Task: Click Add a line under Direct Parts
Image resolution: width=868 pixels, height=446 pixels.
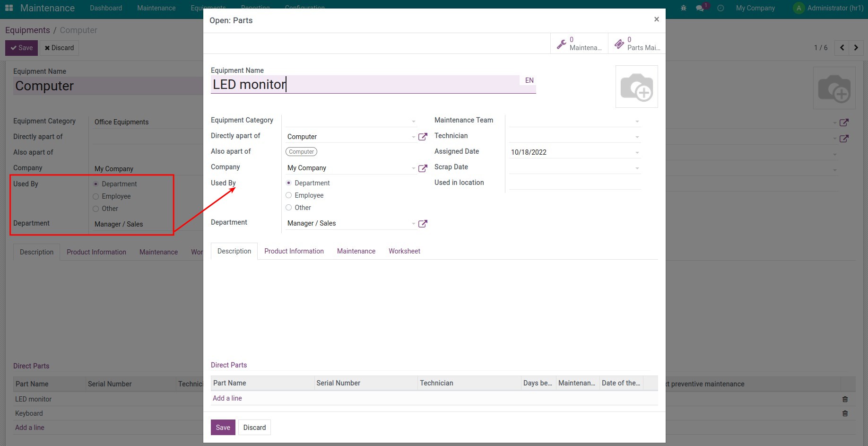Action: click(x=227, y=398)
